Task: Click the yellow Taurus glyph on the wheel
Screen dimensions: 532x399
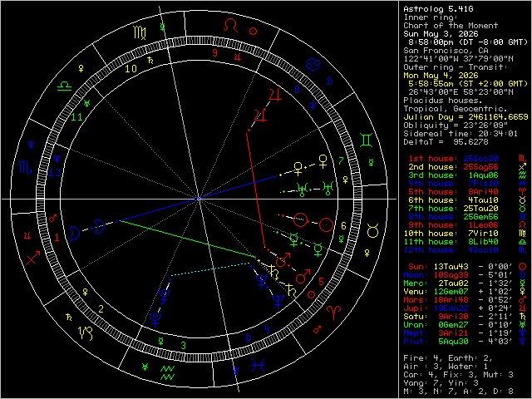Action: [373, 231]
